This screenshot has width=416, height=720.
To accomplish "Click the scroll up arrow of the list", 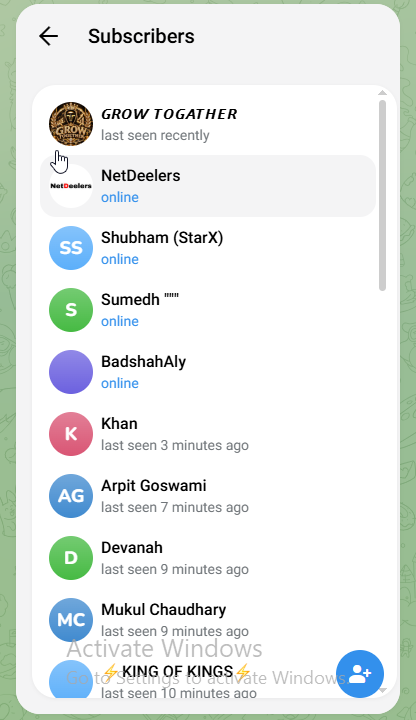I will pos(382,93).
